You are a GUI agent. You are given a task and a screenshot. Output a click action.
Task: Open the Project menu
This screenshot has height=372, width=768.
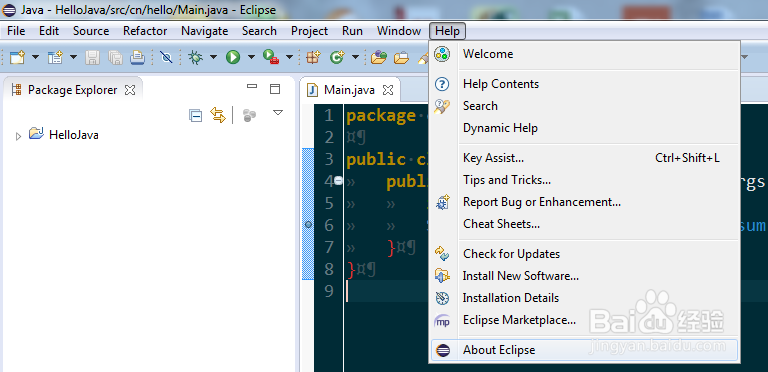pos(310,31)
